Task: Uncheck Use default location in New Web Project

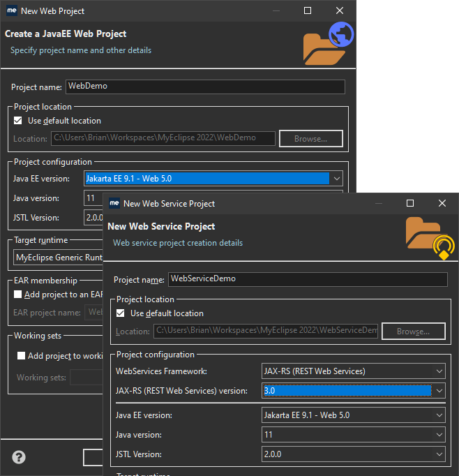Action: [x=18, y=121]
